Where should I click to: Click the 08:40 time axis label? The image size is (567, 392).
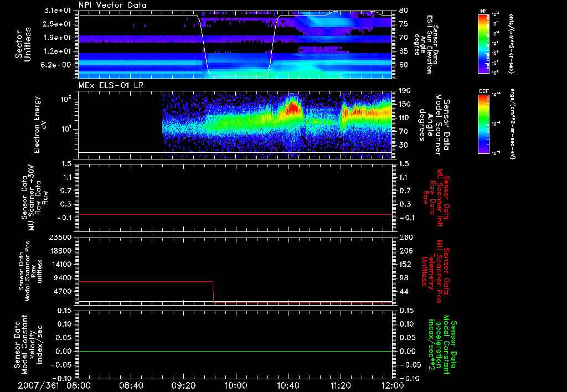pos(131,385)
